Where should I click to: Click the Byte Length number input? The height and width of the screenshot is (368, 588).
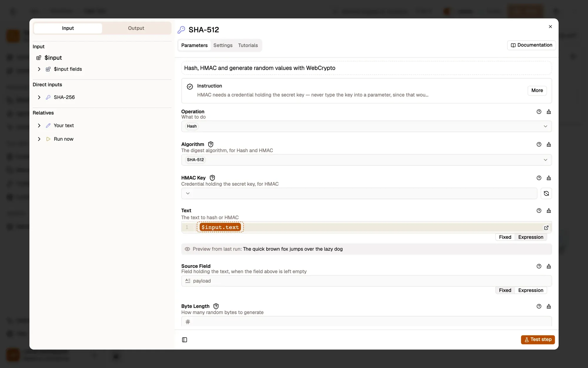pos(366,321)
